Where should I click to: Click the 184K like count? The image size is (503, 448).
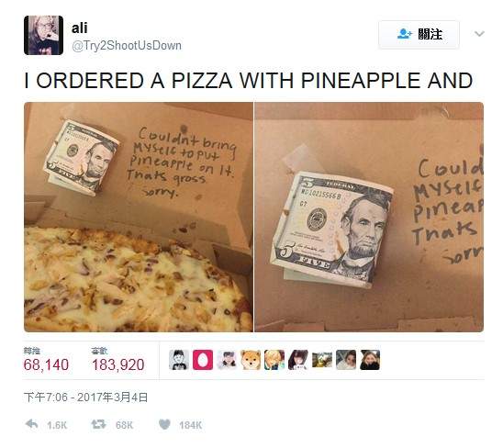click(191, 425)
